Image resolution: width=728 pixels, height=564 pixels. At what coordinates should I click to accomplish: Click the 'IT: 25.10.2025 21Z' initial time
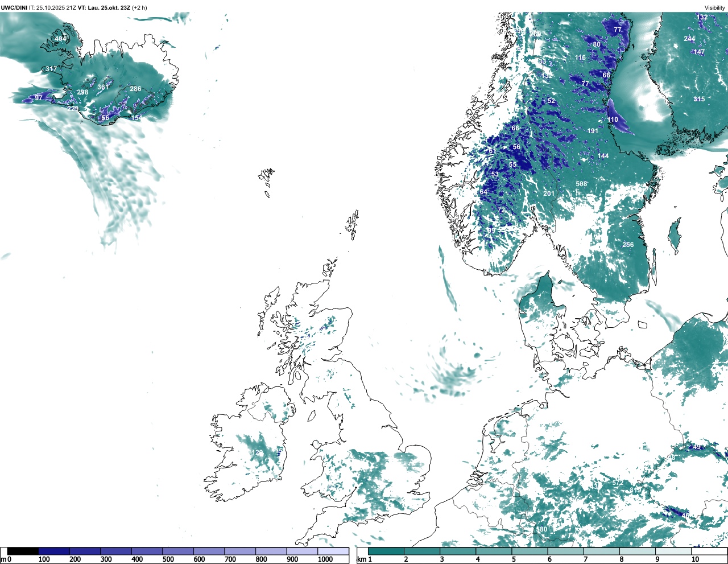pos(53,8)
